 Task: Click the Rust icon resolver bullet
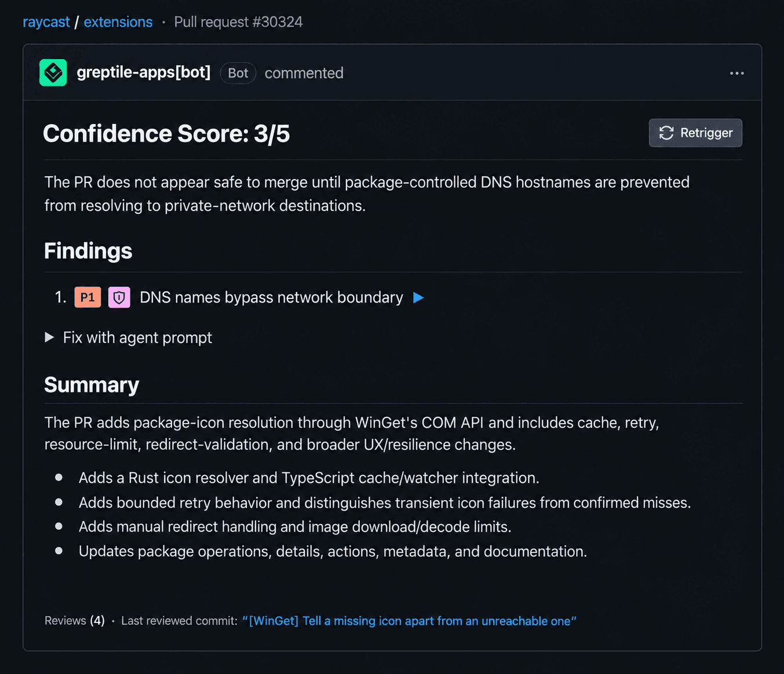click(x=309, y=478)
